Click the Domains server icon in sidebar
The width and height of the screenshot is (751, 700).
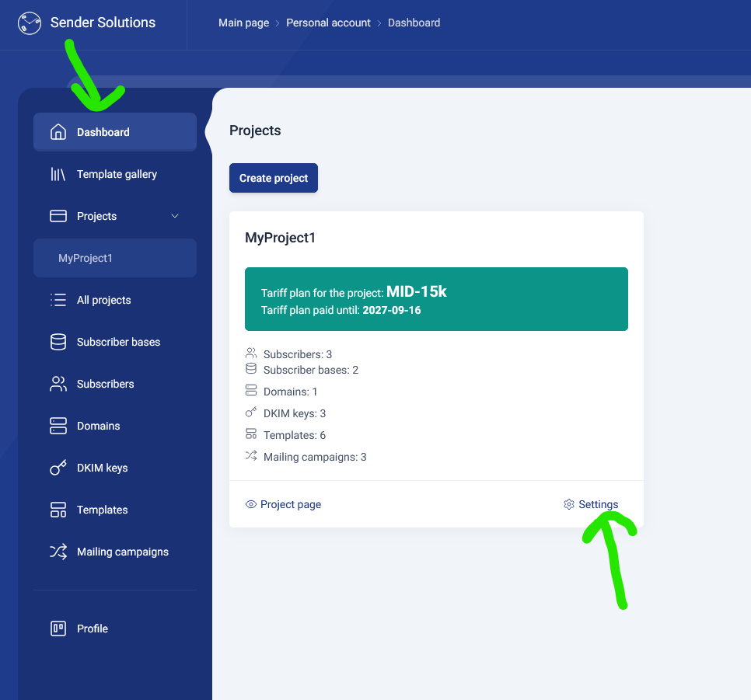[58, 426]
